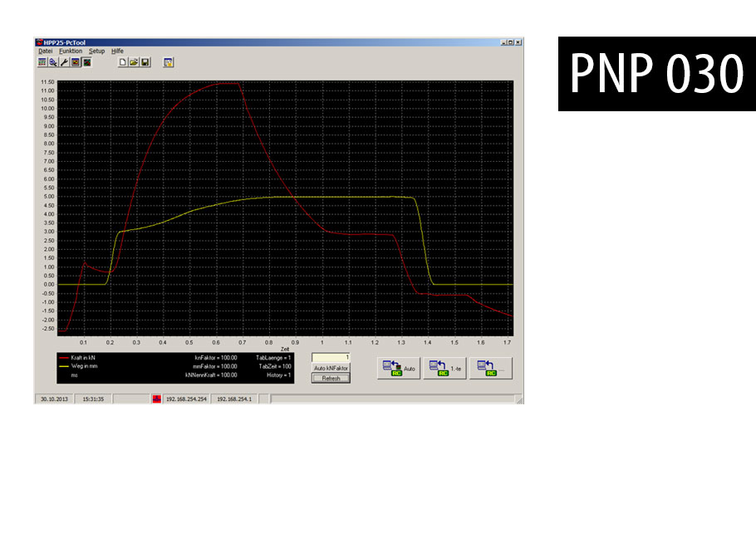Open file using the folder icon

[134, 62]
